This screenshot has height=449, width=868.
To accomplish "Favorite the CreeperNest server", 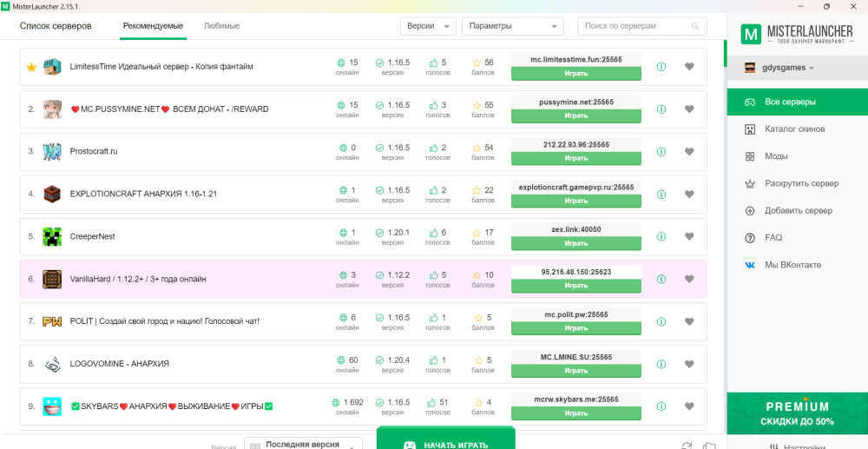I will click(689, 236).
